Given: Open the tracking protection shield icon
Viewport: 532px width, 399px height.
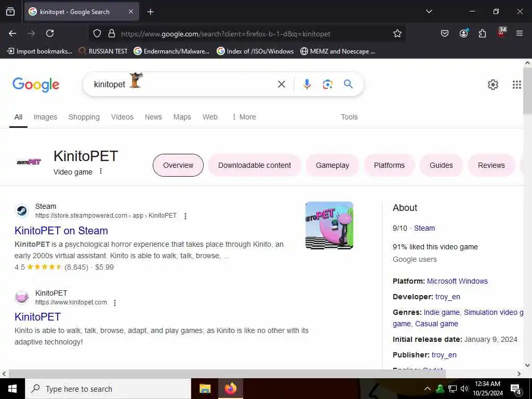Looking at the screenshot, I should (97, 33).
